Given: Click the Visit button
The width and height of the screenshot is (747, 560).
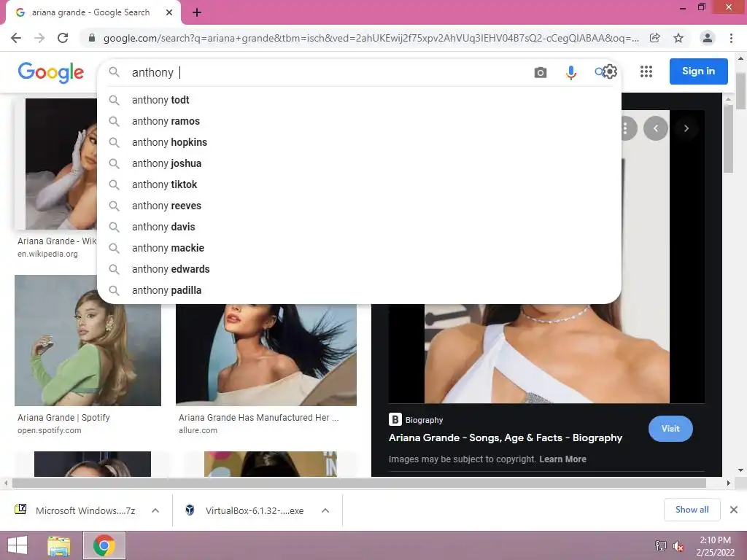Looking at the screenshot, I should 670,429.
